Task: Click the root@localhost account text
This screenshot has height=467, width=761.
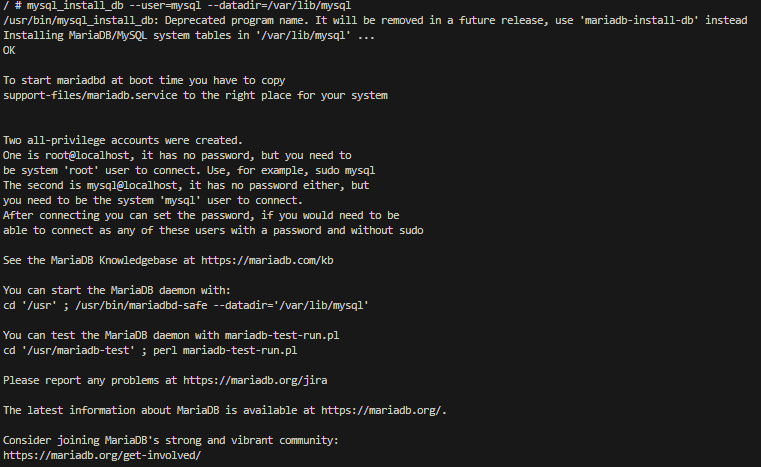Action: click(87, 155)
